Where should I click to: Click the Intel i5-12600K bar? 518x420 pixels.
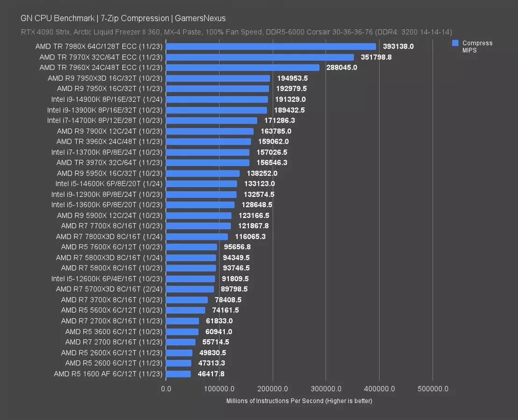pos(190,279)
